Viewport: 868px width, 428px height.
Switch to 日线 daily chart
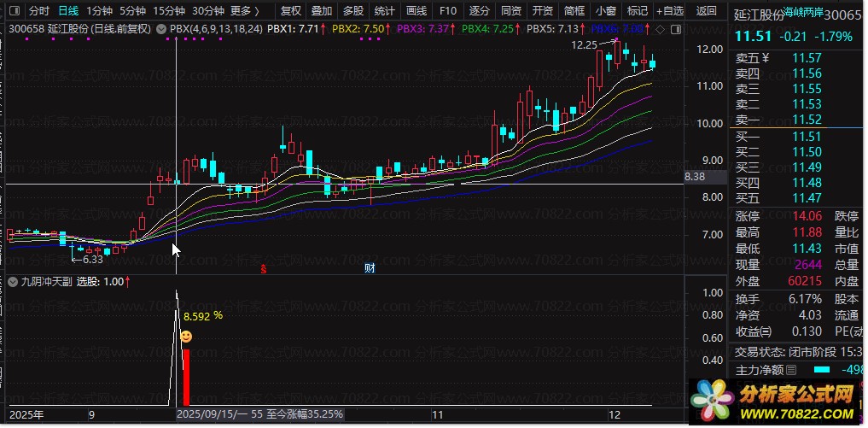pos(68,11)
